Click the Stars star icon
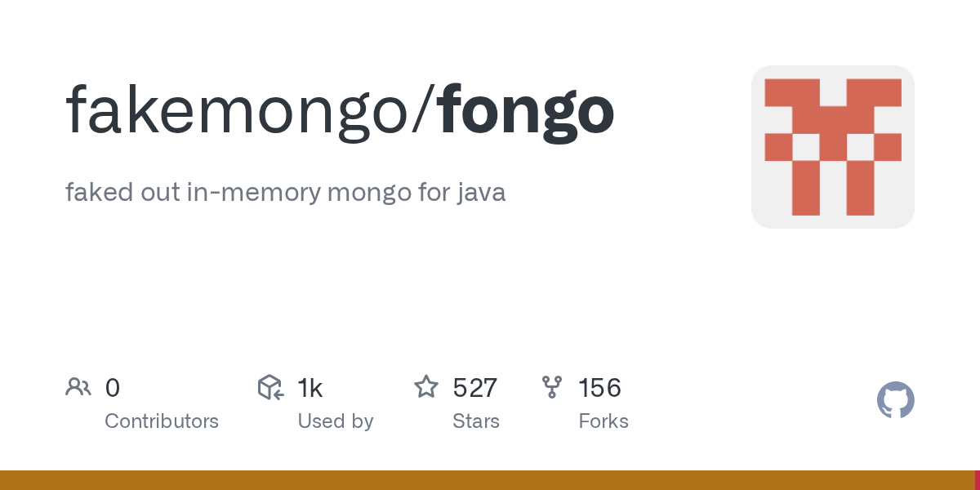This screenshot has width=980, height=490. pyautogui.click(x=426, y=387)
